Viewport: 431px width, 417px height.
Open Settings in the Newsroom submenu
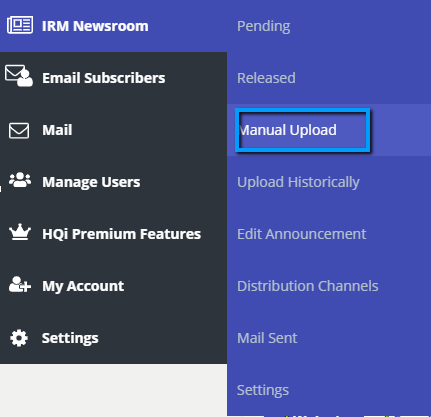click(x=263, y=390)
